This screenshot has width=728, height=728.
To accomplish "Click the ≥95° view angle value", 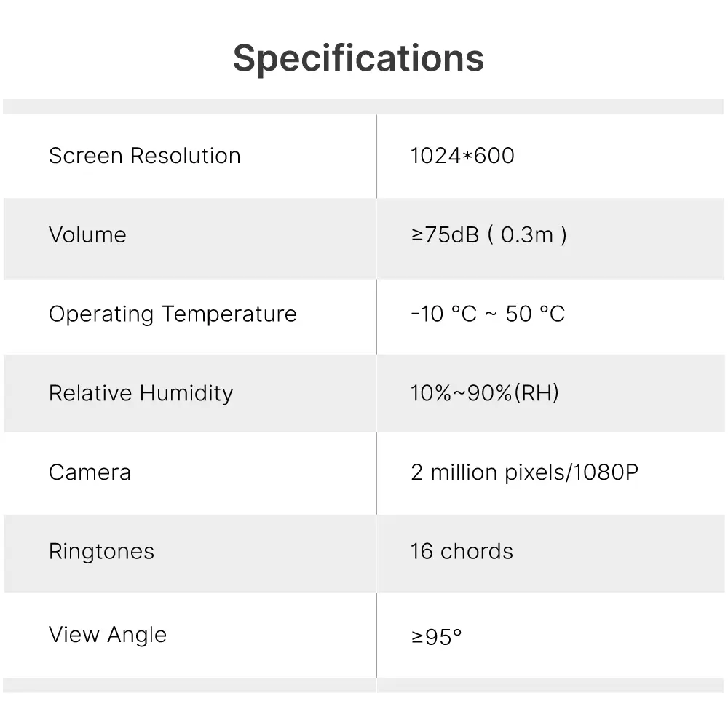I will point(436,638).
